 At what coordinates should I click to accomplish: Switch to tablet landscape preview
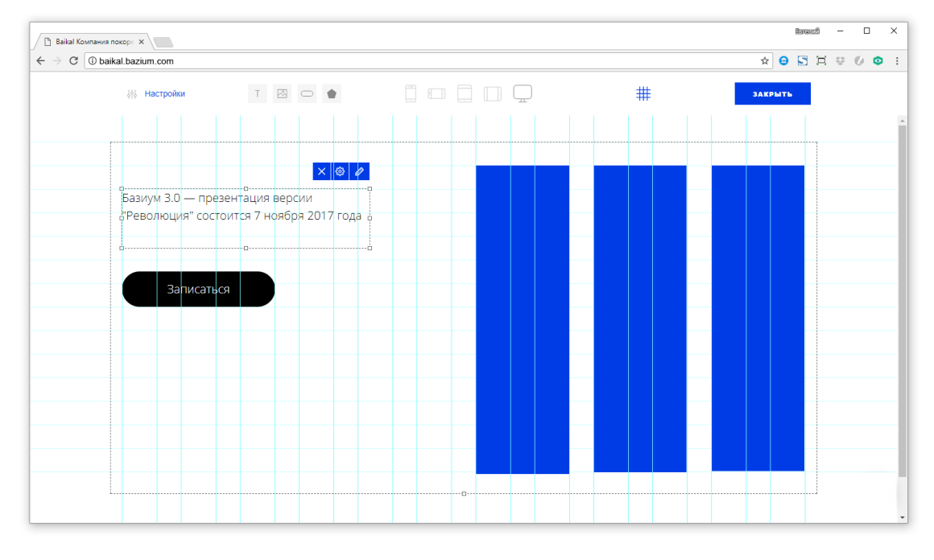(x=493, y=93)
